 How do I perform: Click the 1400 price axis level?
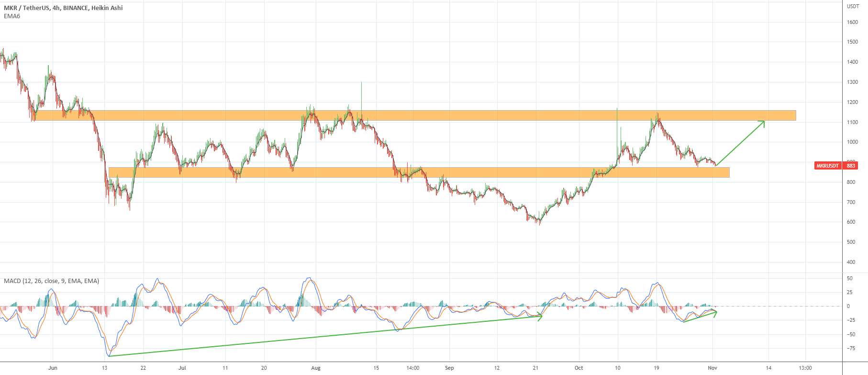point(852,62)
